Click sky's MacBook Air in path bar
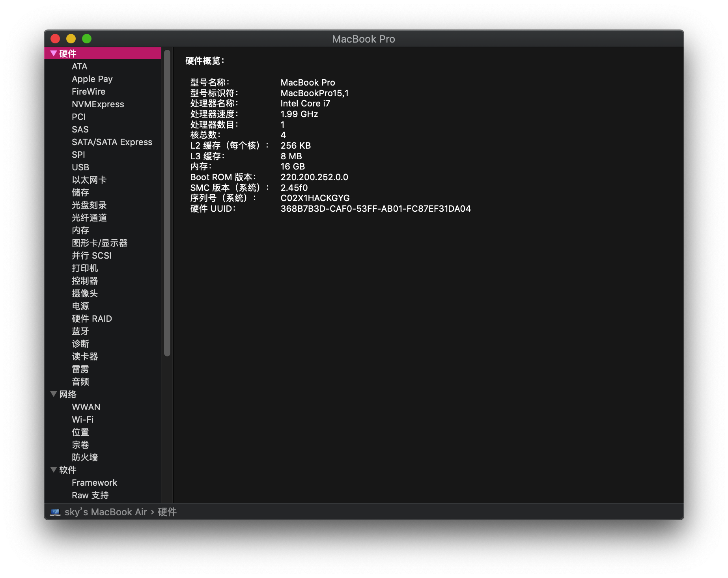Image resolution: width=728 pixels, height=578 pixels. pyautogui.click(x=106, y=512)
